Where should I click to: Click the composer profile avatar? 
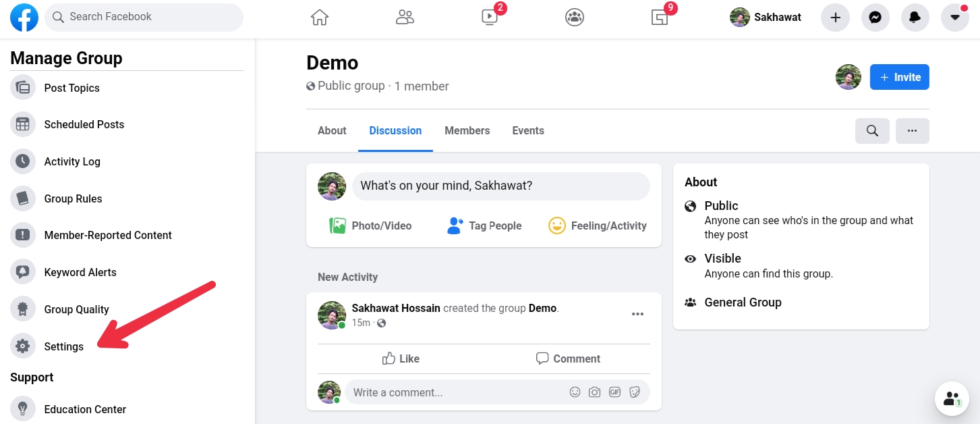coord(332,186)
